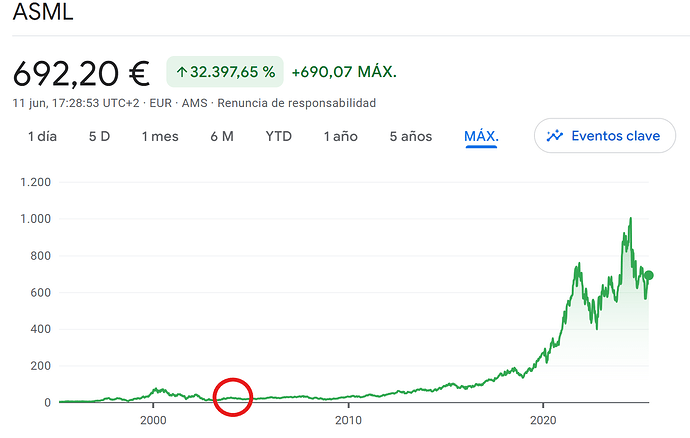The image size is (690, 438).
Task: Click the 32.397,65 % change badge
Action: (x=225, y=72)
